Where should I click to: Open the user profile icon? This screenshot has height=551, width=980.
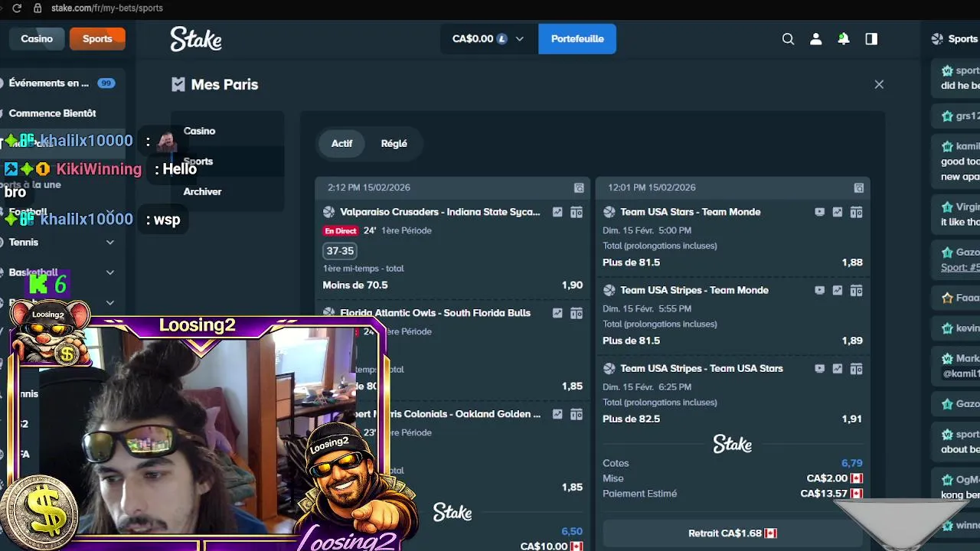(x=816, y=39)
